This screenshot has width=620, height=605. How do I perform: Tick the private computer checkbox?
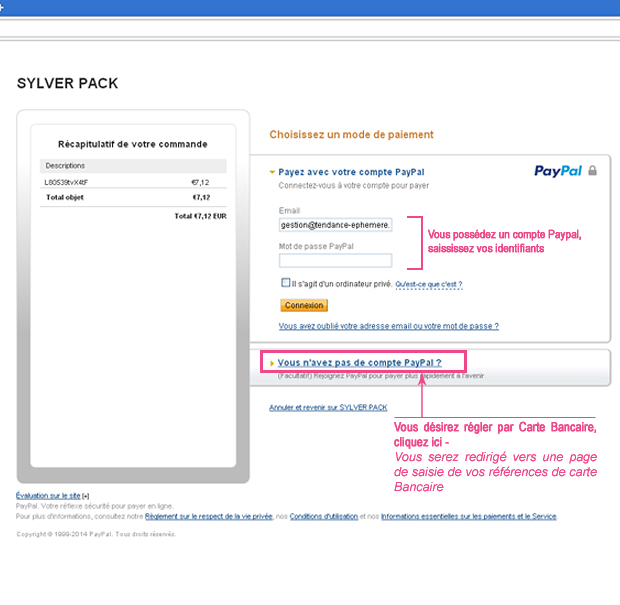(285, 282)
